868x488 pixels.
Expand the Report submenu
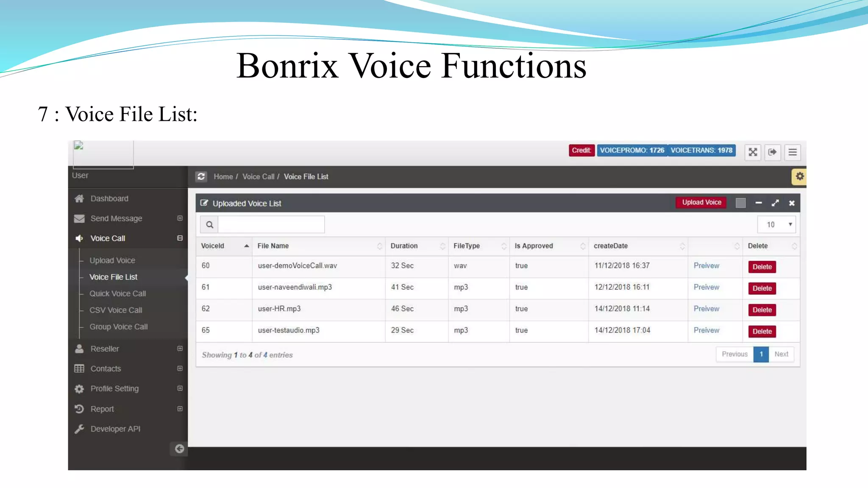180,408
